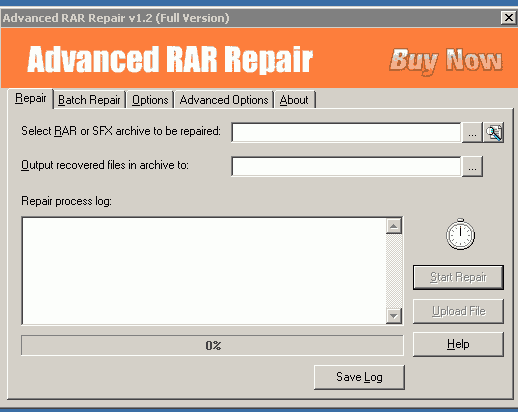518x412 pixels.
Task: Click 'Output recovered files in archive to' label
Action: [105, 165]
